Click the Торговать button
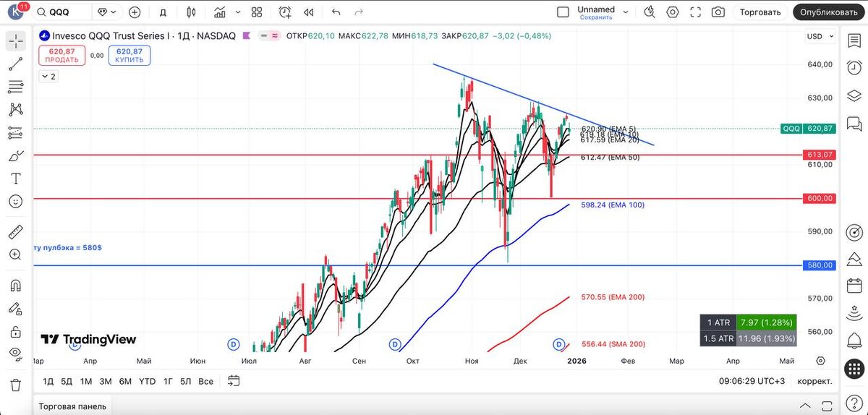The width and height of the screenshot is (868, 415). [760, 12]
